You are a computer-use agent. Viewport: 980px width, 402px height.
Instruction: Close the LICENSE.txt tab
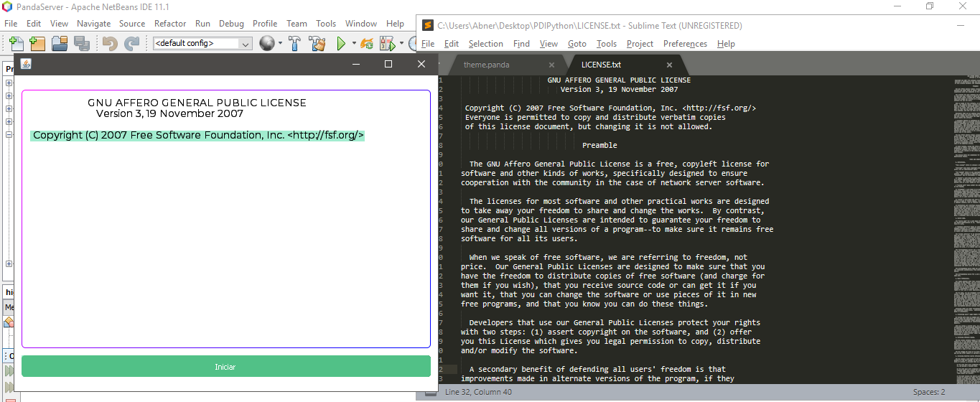click(669, 65)
